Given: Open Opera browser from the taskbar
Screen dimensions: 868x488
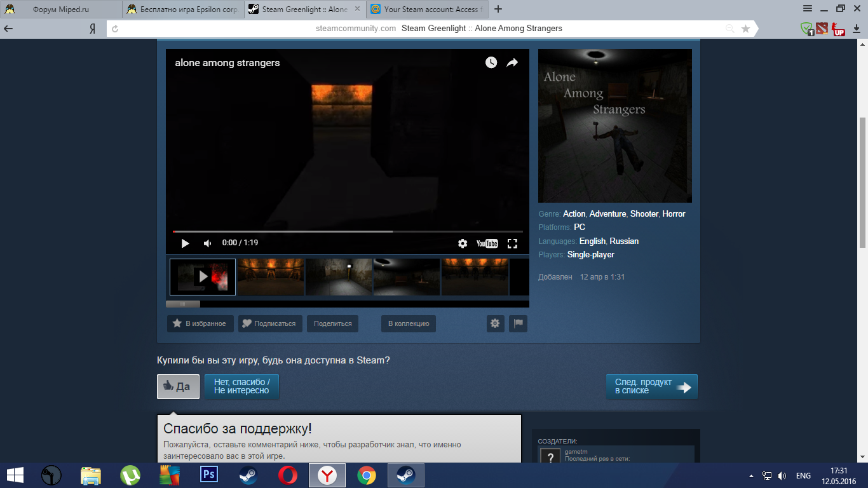Looking at the screenshot, I should point(288,475).
